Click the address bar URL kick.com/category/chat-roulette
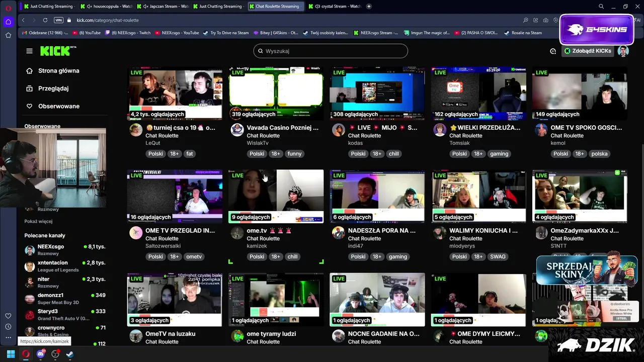This screenshot has height=362, width=644. 108,20
